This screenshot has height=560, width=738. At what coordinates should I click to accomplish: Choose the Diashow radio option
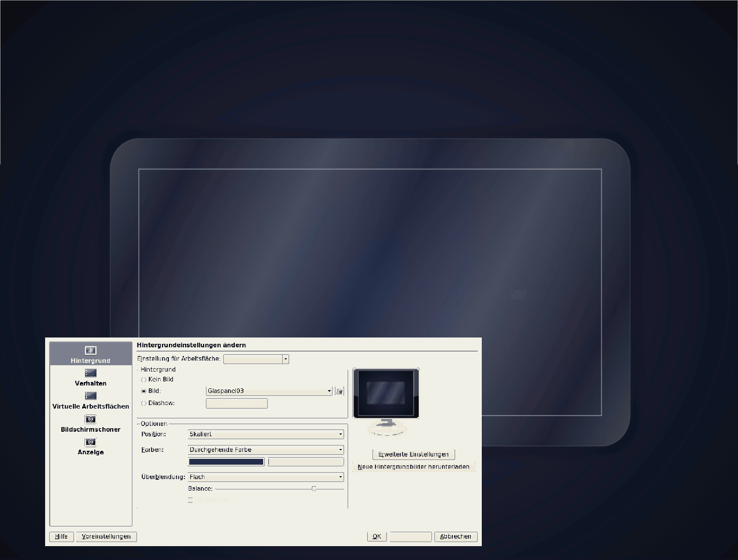[x=144, y=403]
